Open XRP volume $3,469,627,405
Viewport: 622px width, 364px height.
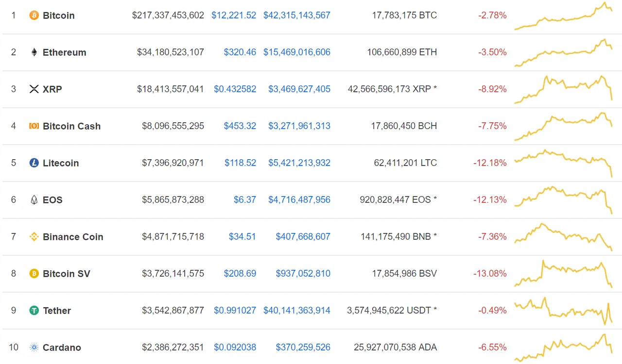299,89
